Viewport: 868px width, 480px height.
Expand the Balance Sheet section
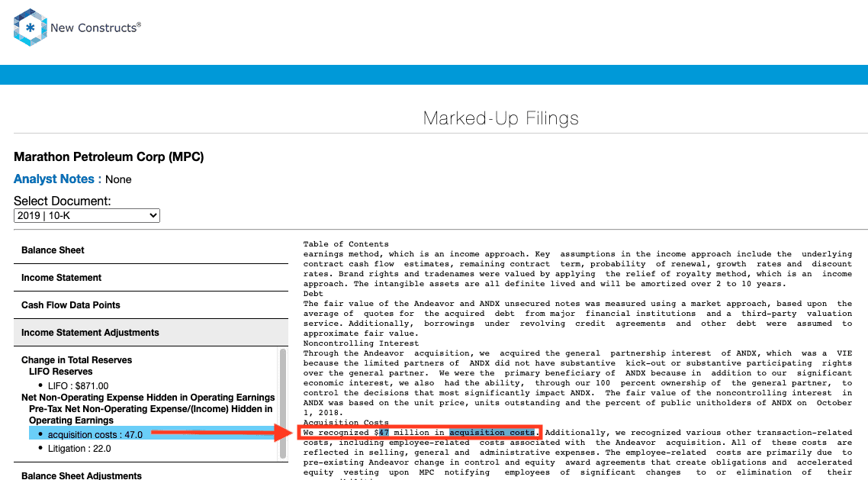pos(150,250)
